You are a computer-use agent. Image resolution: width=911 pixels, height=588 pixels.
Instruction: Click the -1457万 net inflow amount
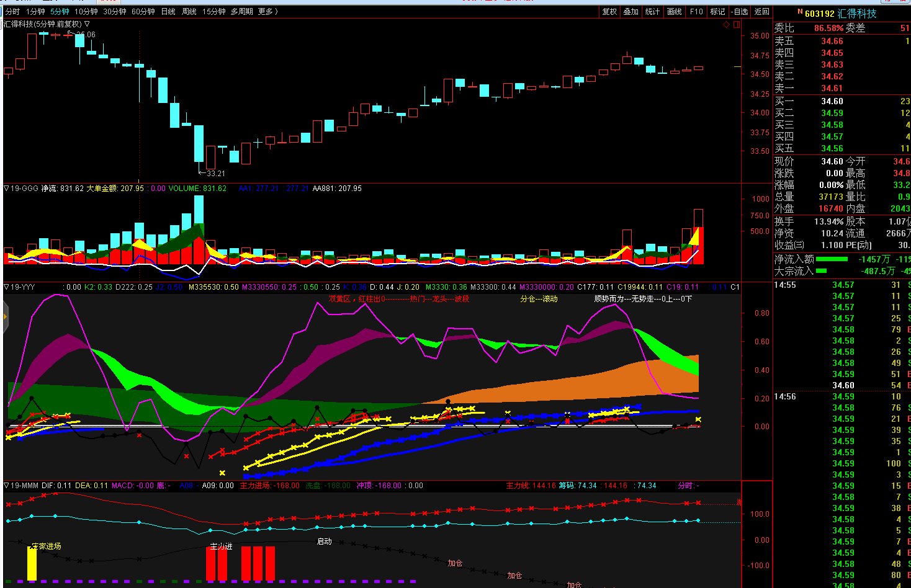tap(874, 259)
